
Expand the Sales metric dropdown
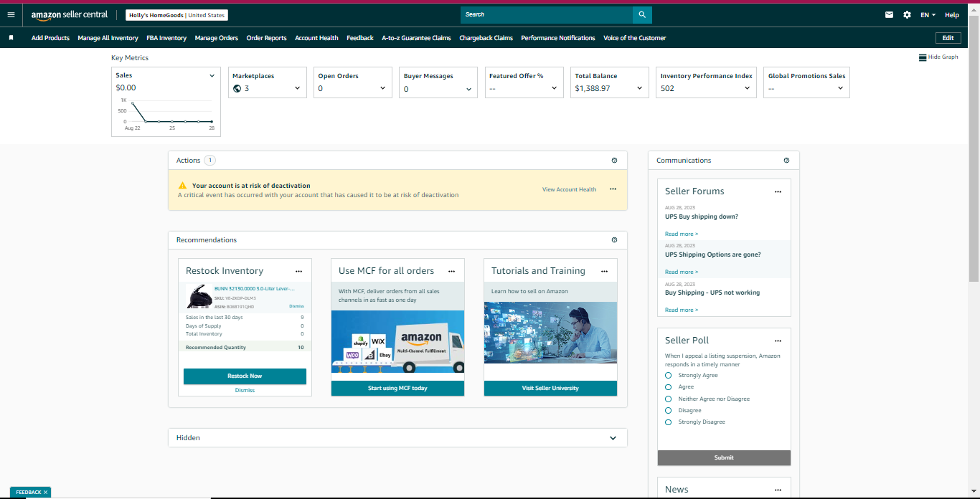[x=212, y=75]
